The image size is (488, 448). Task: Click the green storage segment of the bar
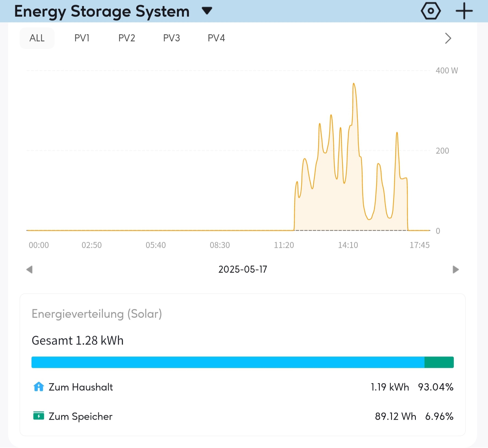(439, 362)
